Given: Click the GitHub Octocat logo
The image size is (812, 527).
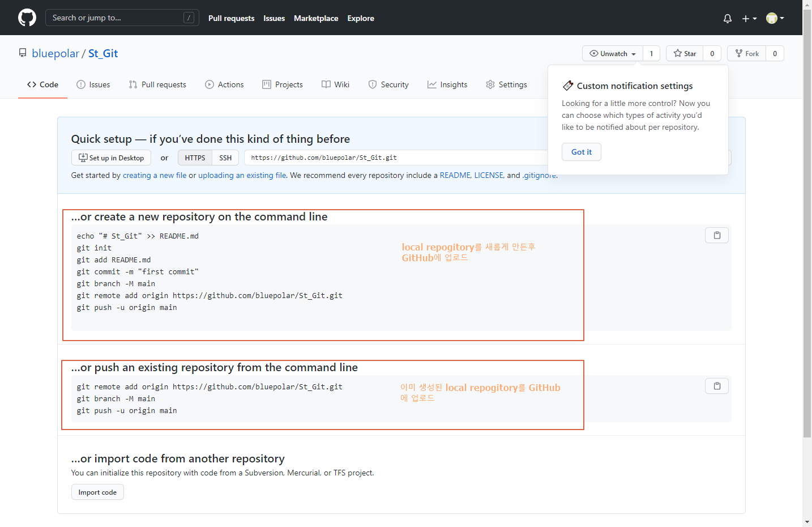Looking at the screenshot, I should coord(27,18).
